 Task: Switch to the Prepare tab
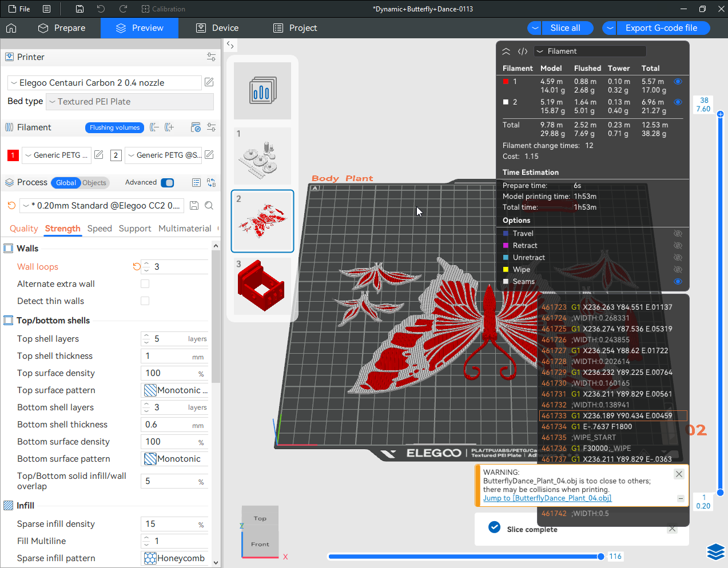[x=62, y=28]
